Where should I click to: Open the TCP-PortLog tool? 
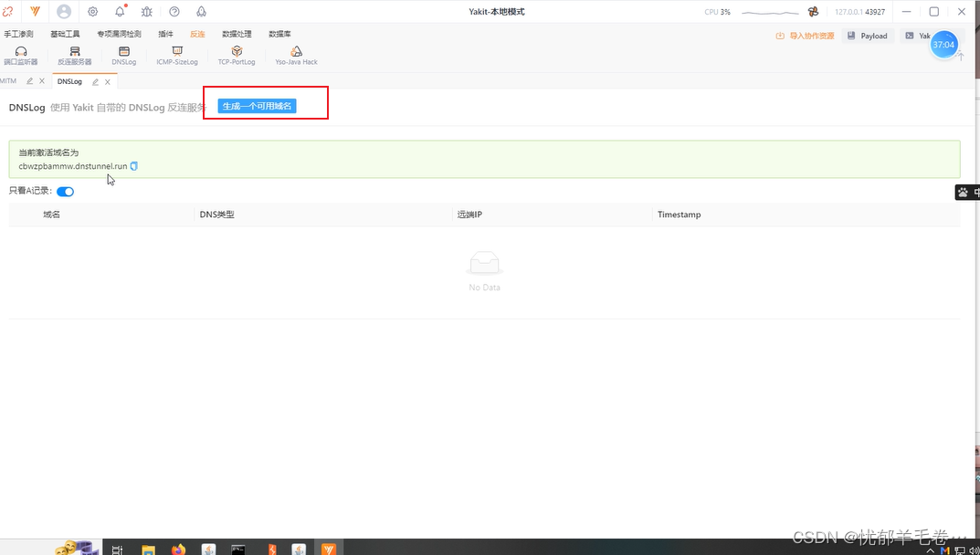(237, 56)
